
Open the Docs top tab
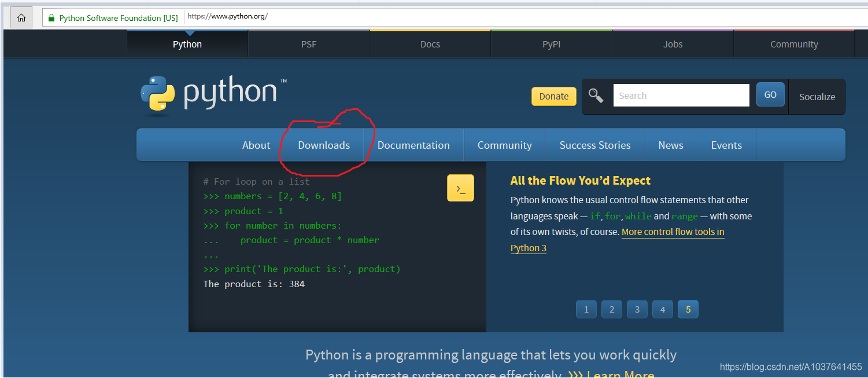point(430,44)
